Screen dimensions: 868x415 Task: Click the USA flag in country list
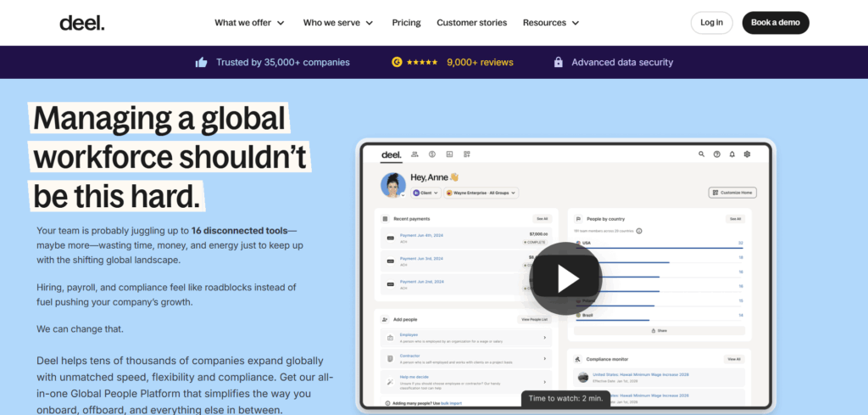coord(578,243)
